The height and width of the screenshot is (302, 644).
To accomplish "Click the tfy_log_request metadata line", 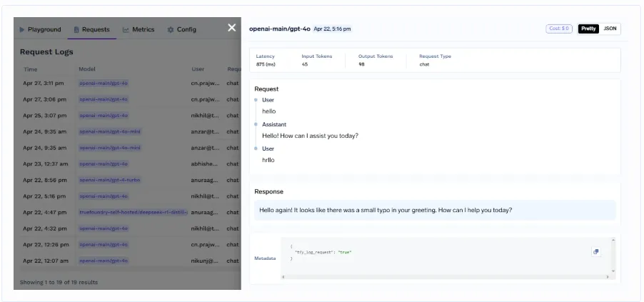I will (323, 252).
